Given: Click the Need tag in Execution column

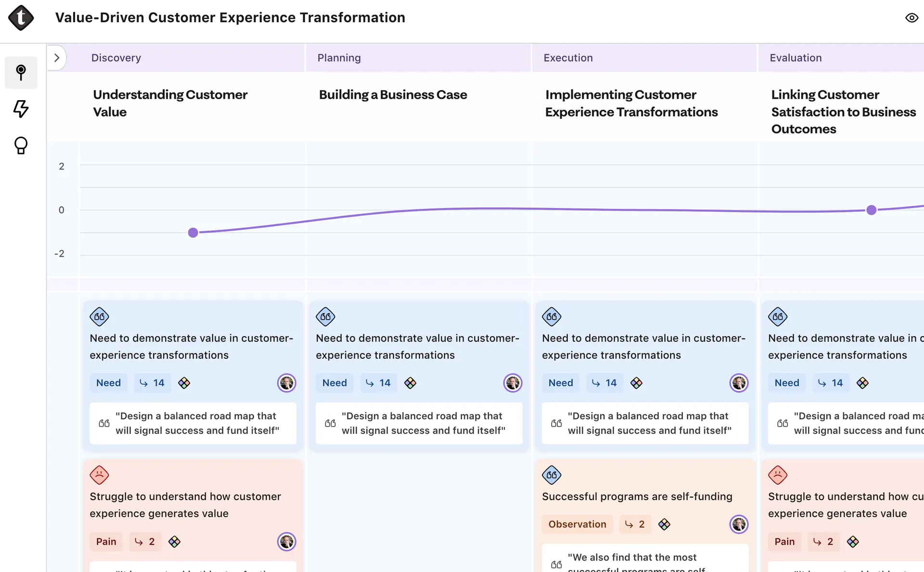Looking at the screenshot, I should click(561, 383).
